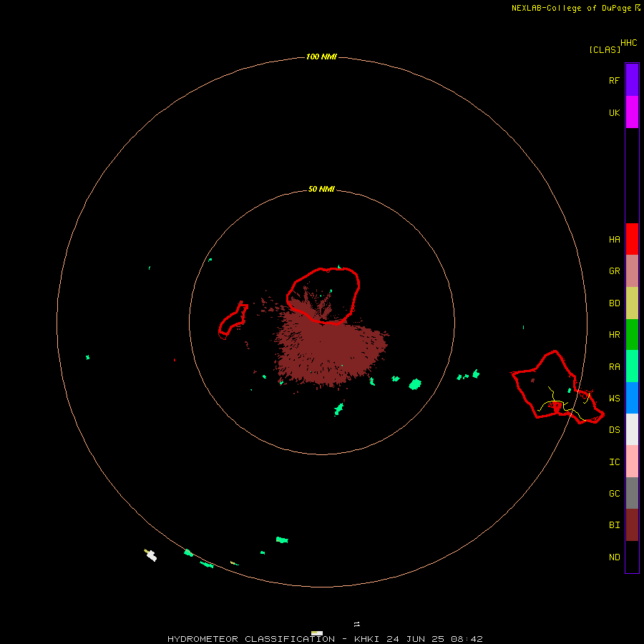Click the RF purple legend swatch
The width and height of the screenshot is (644, 644).
[x=632, y=80]
